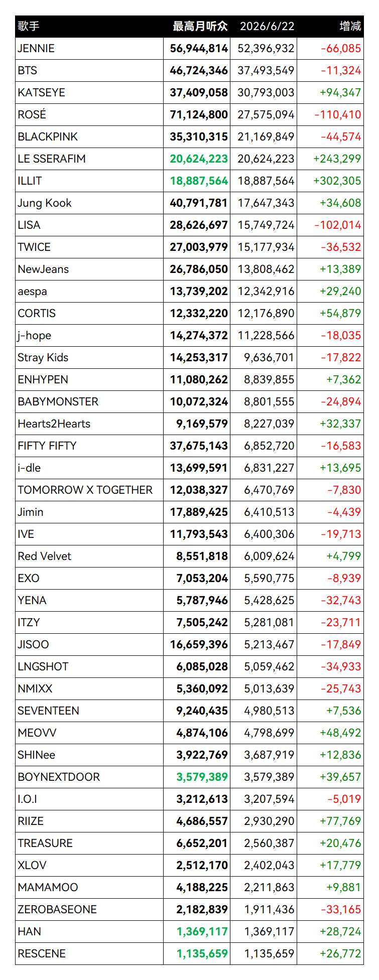Select JISOO's peak value 16,659,396
Image resolution: width=379 pixels, height=980 pixels.
(x=199, y=644)
